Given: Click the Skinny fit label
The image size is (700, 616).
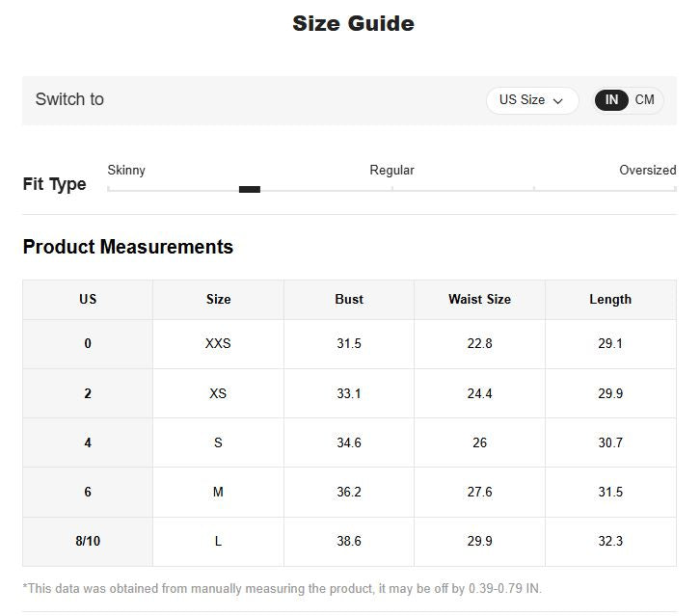Looking at the screenshot, I should pyautogui.click(x=126, y=171).
